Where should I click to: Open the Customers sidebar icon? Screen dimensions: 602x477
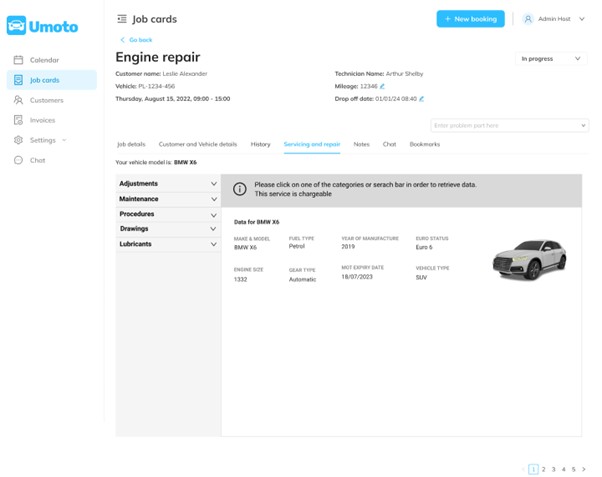[x=18, y=100]
